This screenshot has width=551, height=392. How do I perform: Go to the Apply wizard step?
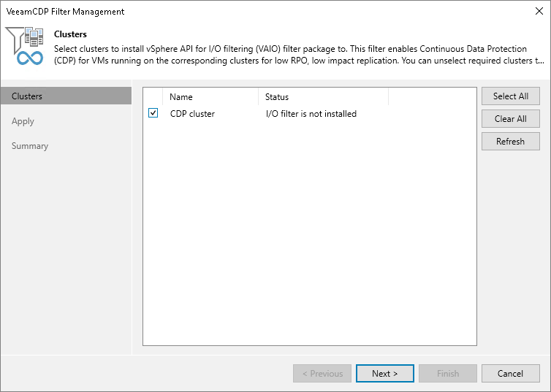(23, 121)
